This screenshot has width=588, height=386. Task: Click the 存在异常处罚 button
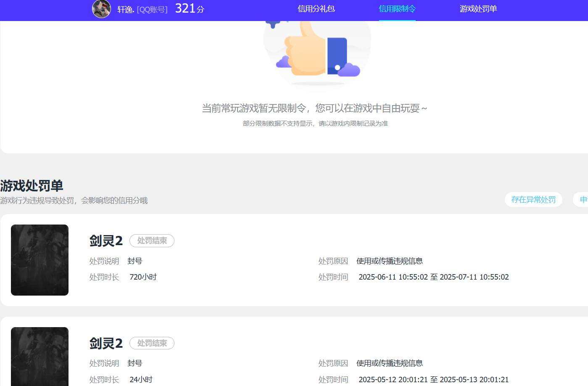(533, 200)
